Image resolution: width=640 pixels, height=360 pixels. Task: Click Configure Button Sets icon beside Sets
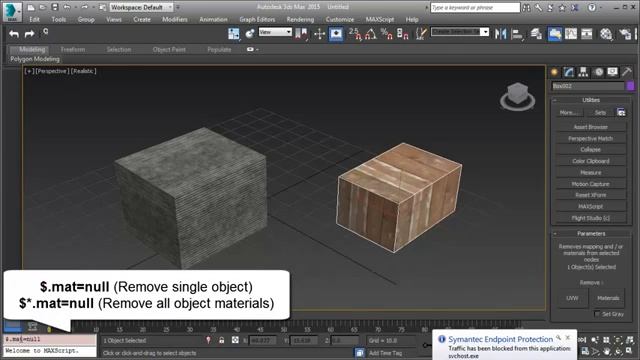point(621,112)
